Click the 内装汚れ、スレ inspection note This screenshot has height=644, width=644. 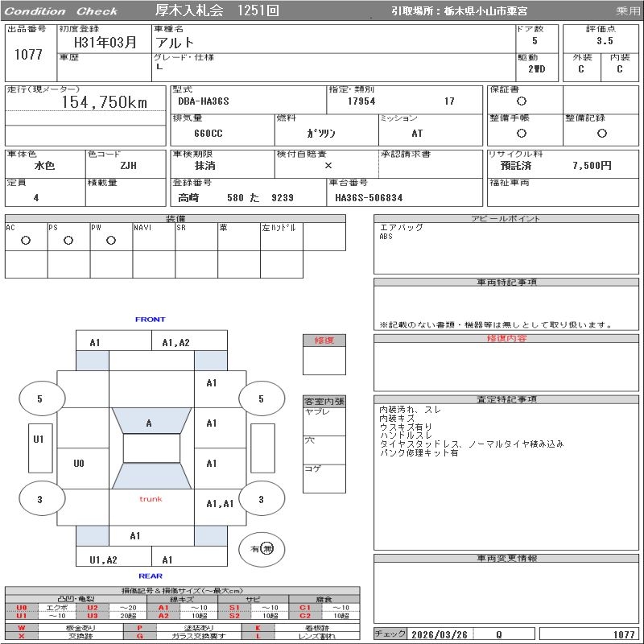(410, 410)
